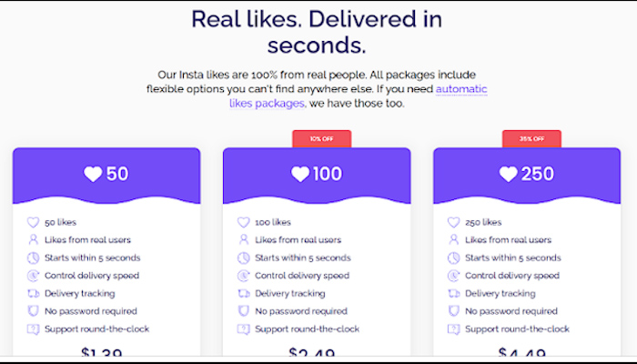The width and height of the screenshot is (637, 364).
Task: Click the heart icon beside '250 likes' feature
Action: [453, 222]
